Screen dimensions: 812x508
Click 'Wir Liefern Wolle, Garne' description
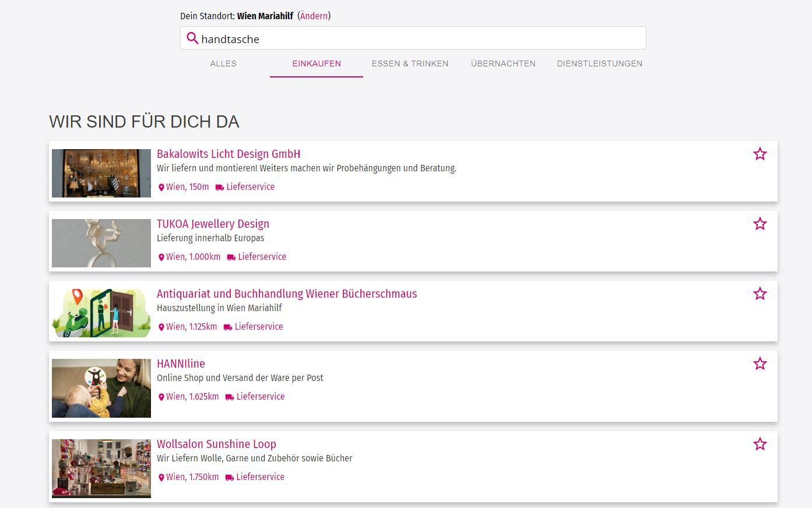pos(255,458)
